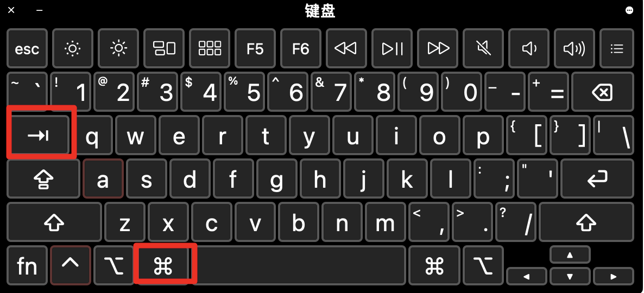Open the panel options ellipsis menu
Image resolution: width=644 pixels, height=293 pixels.
(x=629, y=10)
